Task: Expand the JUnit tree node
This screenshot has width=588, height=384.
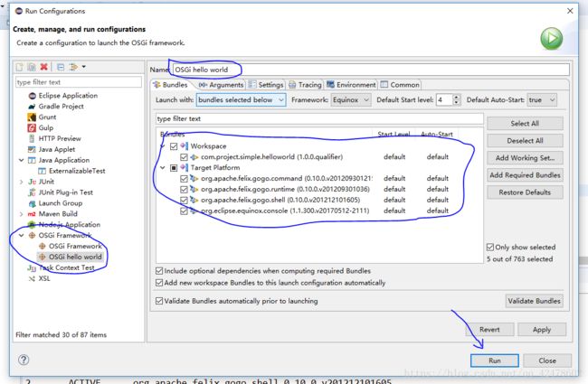Action: pyautogui.click(x=22, y=182)
